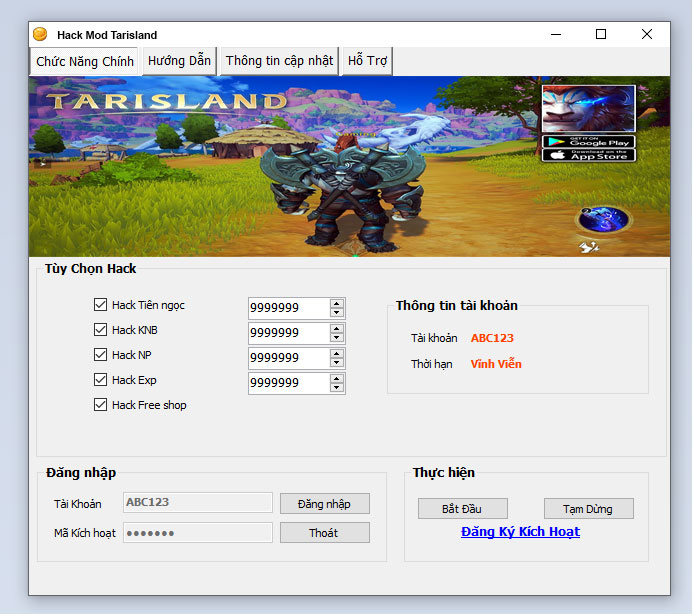Click the Tạm Dừng button
The image size is (693, 616).
(588, 509)
